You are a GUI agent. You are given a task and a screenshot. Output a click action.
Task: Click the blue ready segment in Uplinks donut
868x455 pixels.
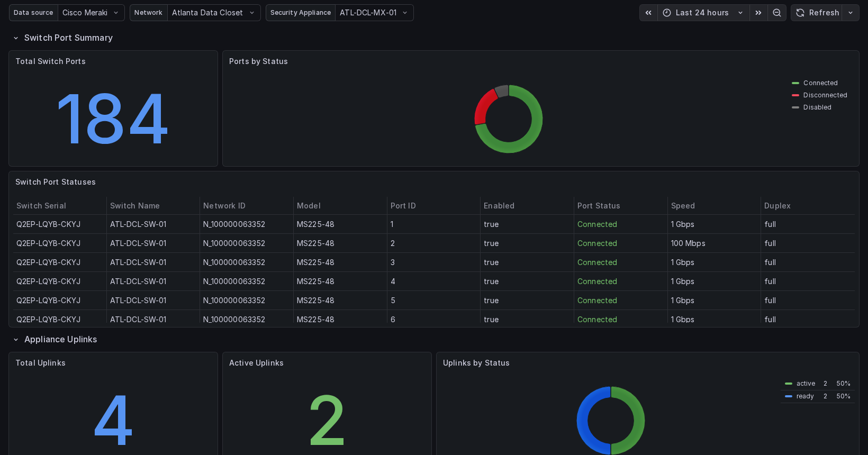[x=583, y=421]
